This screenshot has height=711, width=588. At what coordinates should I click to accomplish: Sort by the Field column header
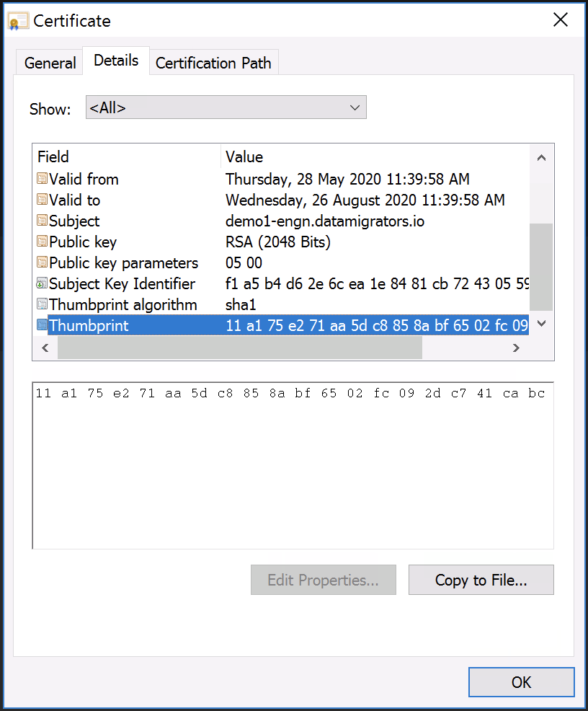coord(127,156)
